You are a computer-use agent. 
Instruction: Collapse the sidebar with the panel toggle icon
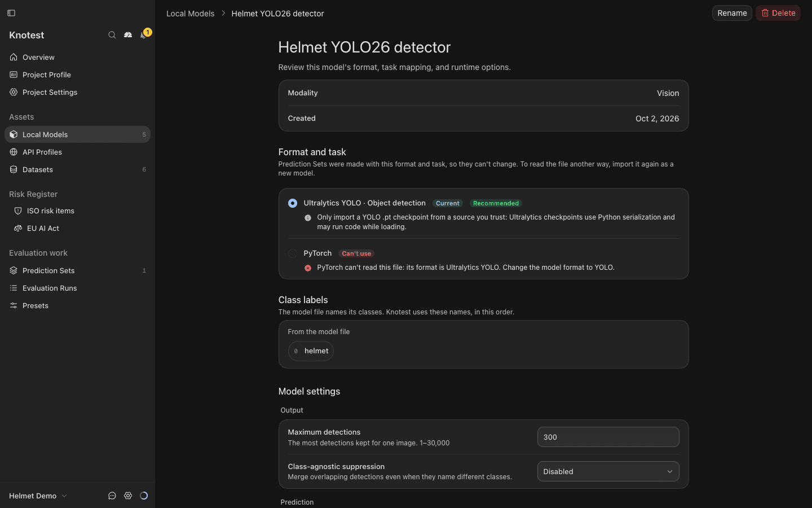coord(11,13)
